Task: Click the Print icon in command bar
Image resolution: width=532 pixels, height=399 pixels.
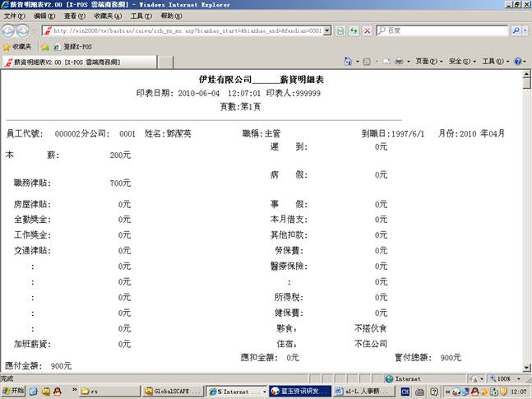Action: [x=398, y=62]
